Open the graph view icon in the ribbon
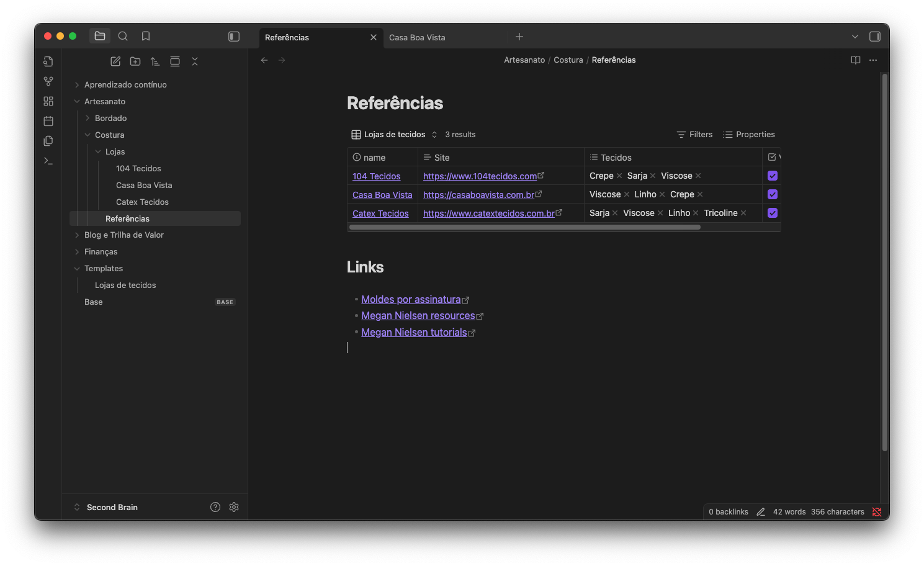Viewport: 924px width, 566px height. coord(48,81)
